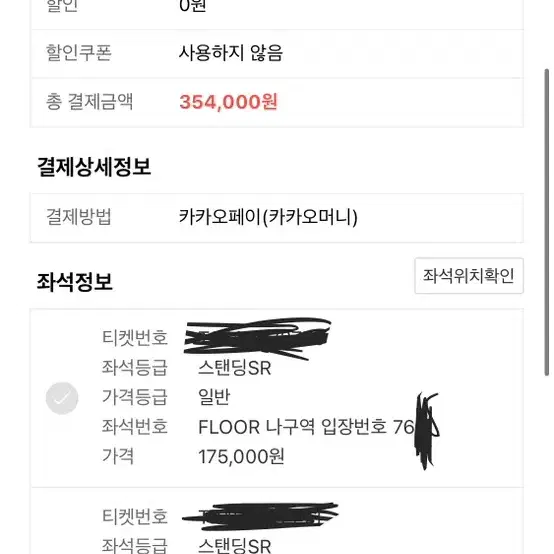Click the second scribbled-out 티켓번호 value
Viewport: 554px width, 554px height.
(260, 517)
